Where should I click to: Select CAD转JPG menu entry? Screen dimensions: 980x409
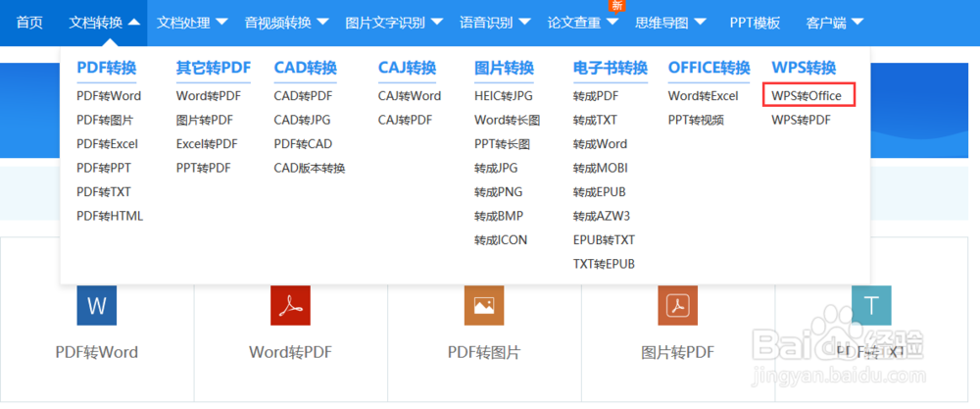[302, 120]
